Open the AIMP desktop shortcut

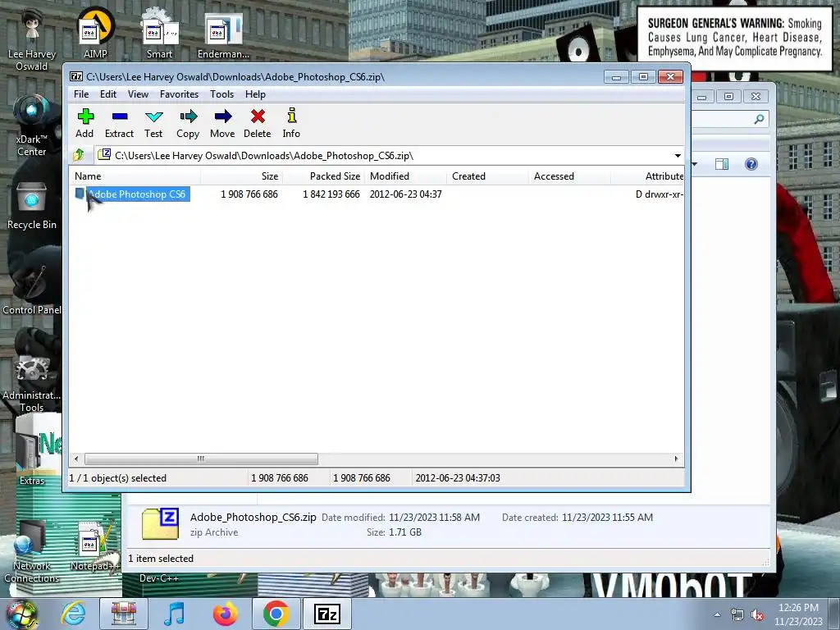click(x=95, y=33)
